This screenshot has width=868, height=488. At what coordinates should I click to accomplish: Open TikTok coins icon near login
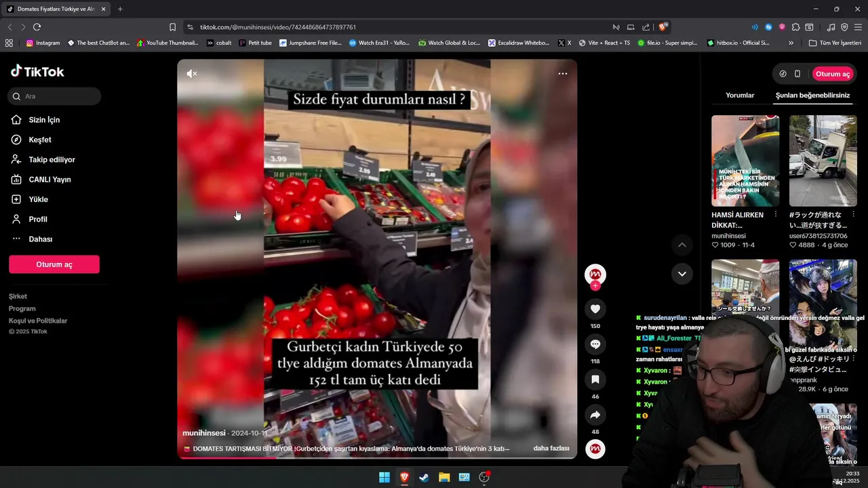pyautogui.click(x=783, y=74)
